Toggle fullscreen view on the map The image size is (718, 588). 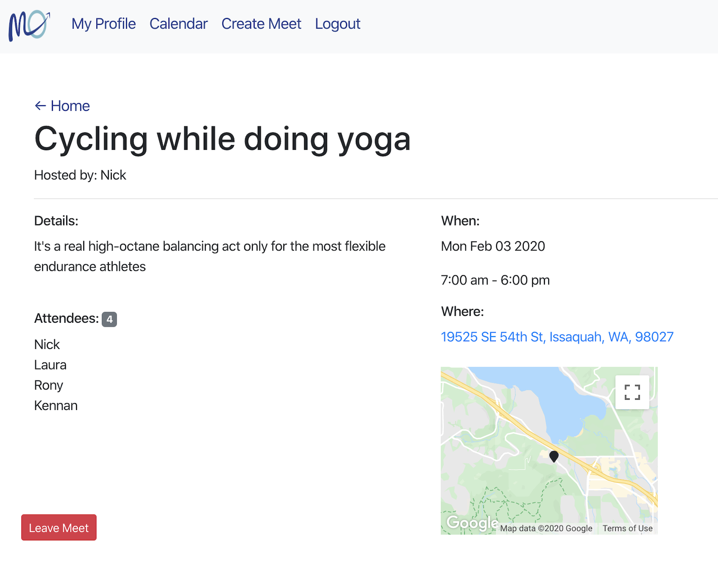tap(632, 392)
